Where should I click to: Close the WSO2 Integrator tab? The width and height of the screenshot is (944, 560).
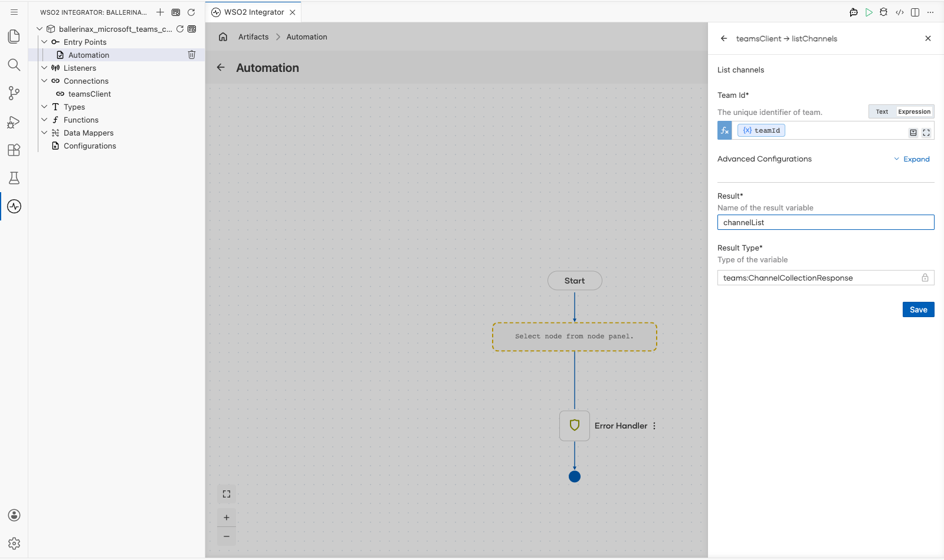tap(293, 12)
